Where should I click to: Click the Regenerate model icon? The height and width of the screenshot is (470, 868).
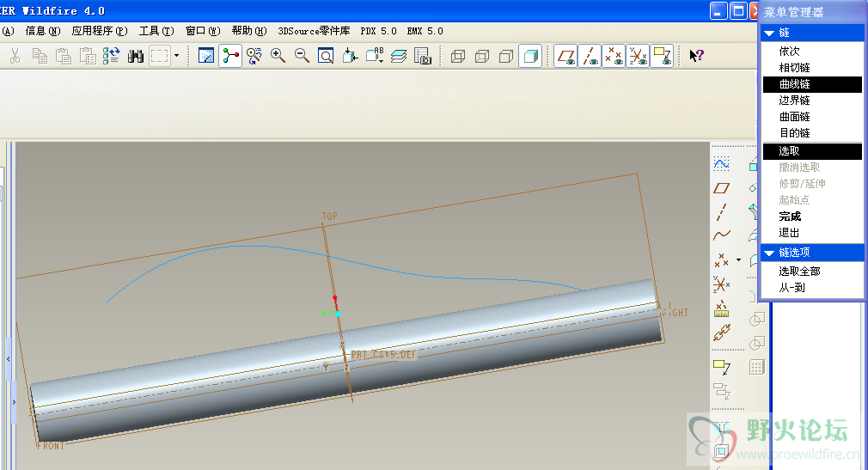(x=111, y=56)
